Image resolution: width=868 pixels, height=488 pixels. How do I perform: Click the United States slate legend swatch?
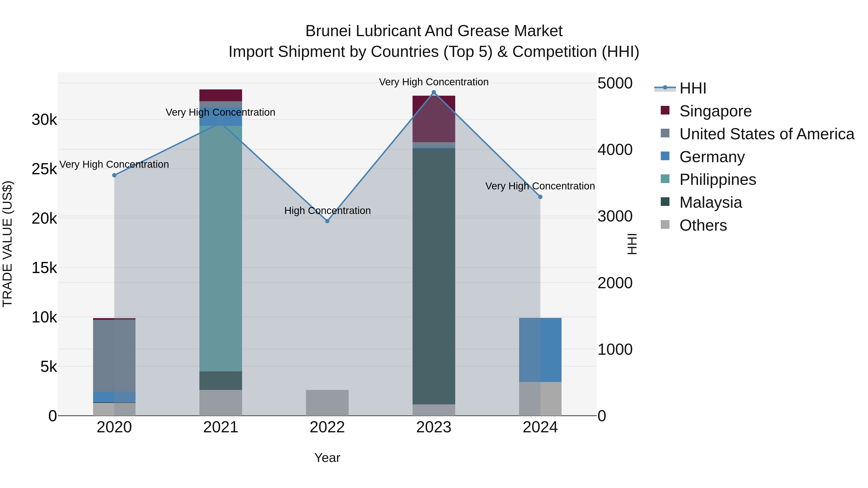[x=665, y=133]
